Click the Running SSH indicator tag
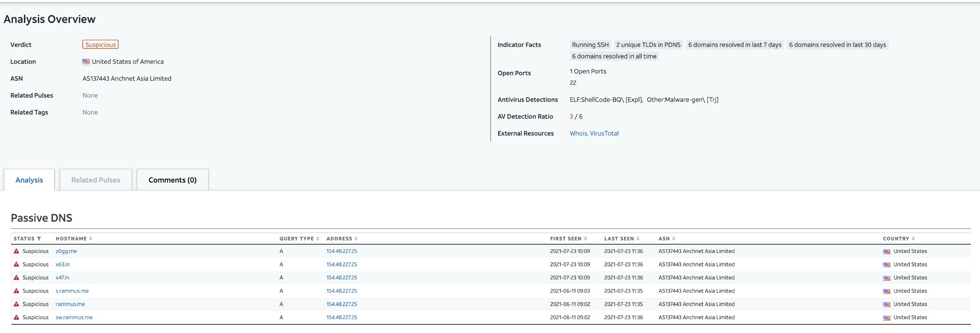This screenshot has height=333, width=980. click(590, 45)
